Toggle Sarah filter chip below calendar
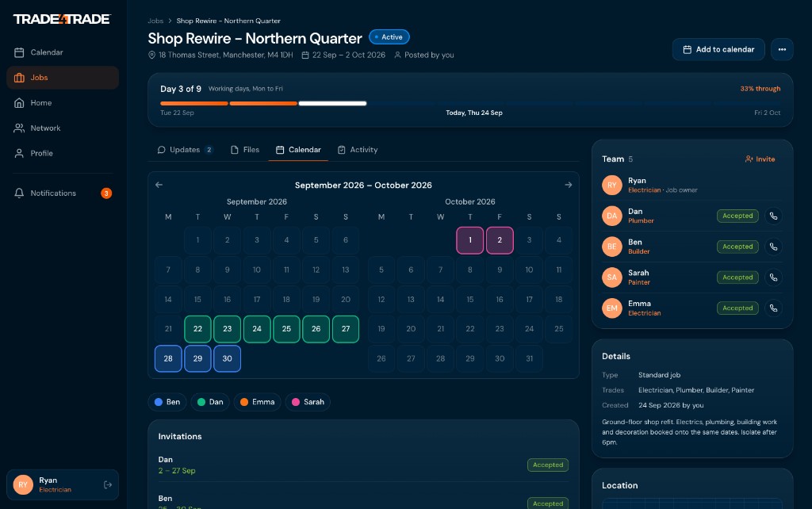Screen dimensions: 812x509 pos(308,402)
